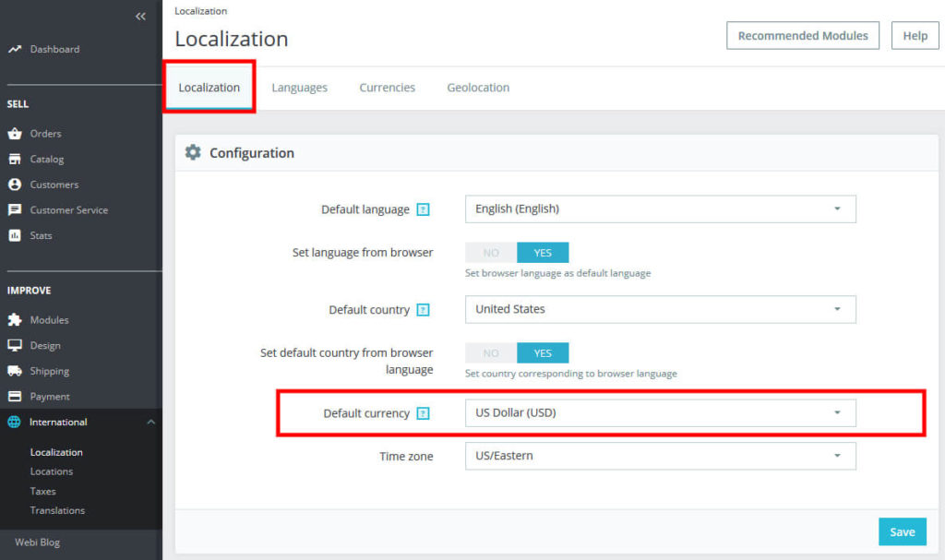Viewport: 945px width, 560px height.
Task: Click the Save button
Action: [x=902, y=531]
